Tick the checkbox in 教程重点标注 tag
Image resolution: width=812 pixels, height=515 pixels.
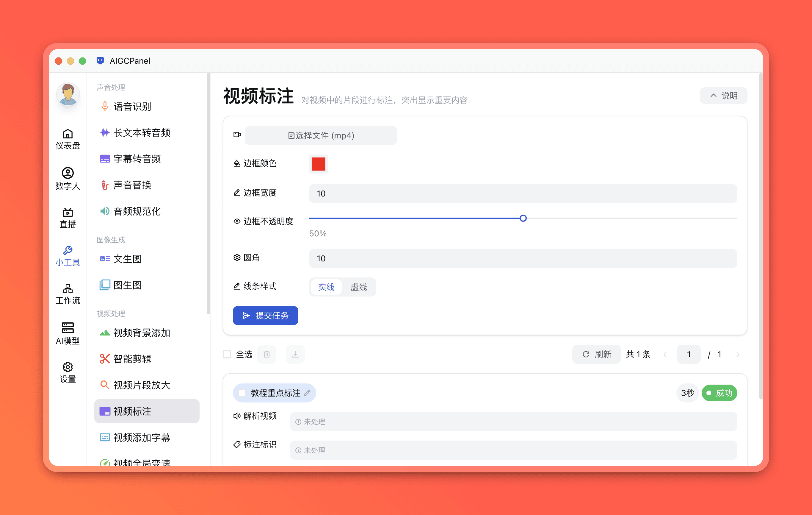coord(242,393)
